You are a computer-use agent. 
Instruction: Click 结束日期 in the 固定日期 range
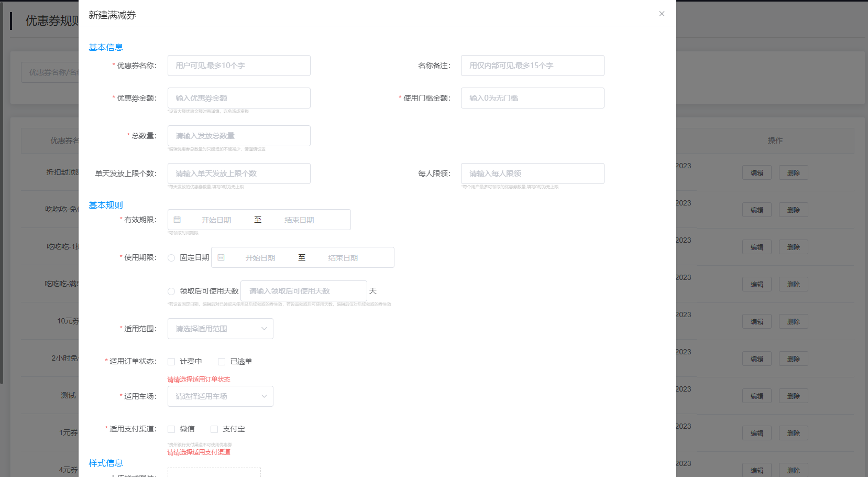click(343, 258)
